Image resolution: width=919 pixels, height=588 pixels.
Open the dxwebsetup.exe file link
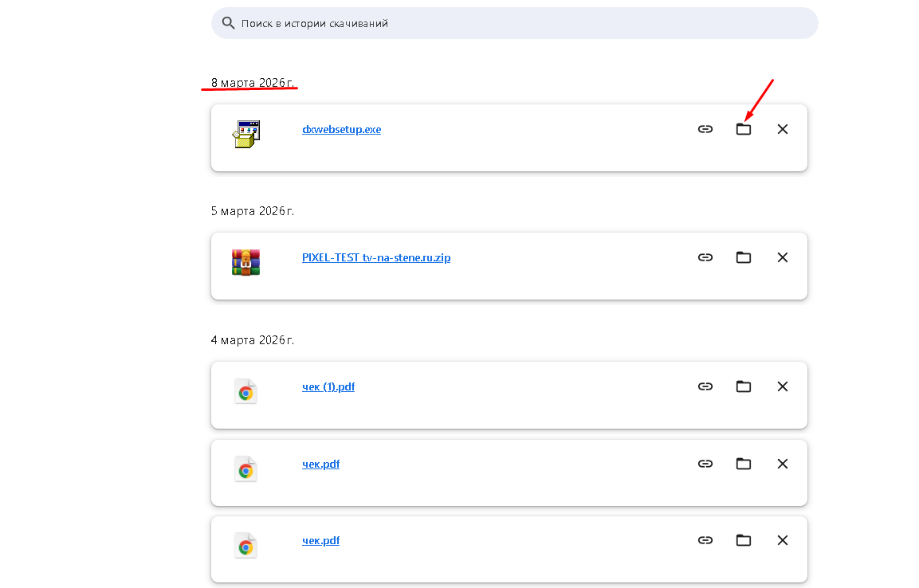(341, 130)
